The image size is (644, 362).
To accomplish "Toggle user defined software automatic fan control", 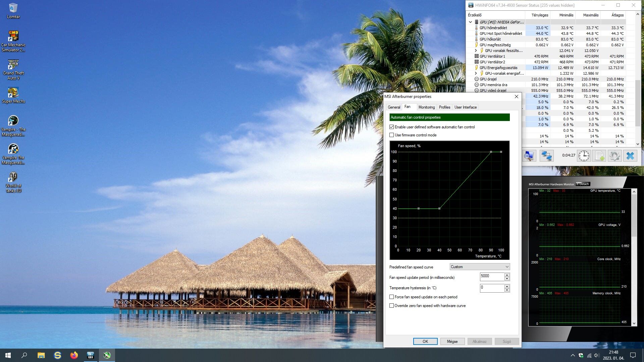I will click(x=391, y=127).
